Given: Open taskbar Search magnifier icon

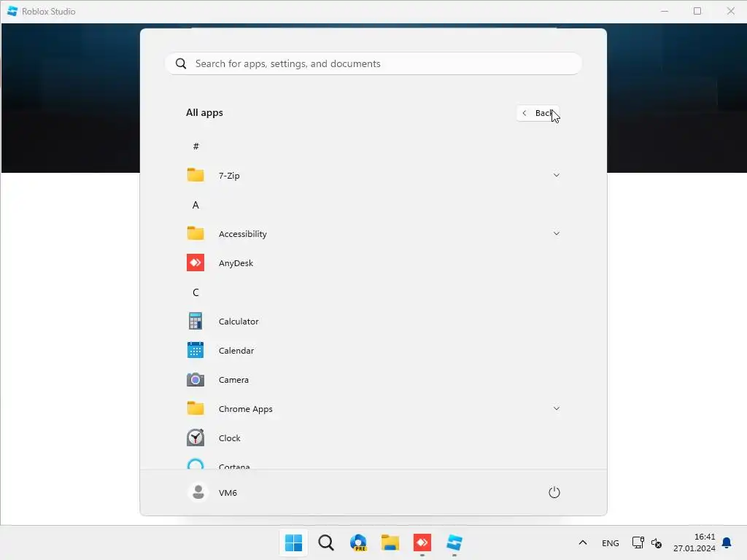Looking at the screenshot, I should [326, 542].
